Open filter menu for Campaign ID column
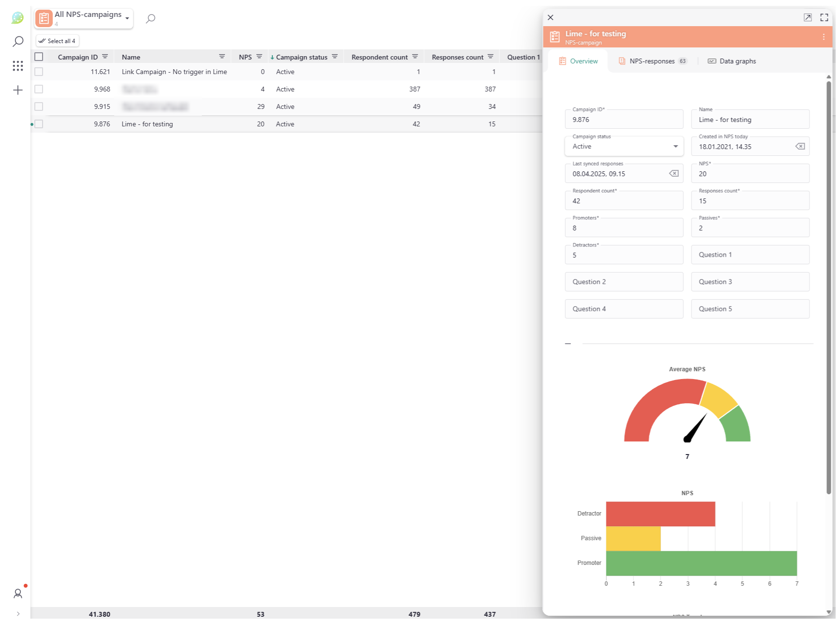 click(105, 57)
